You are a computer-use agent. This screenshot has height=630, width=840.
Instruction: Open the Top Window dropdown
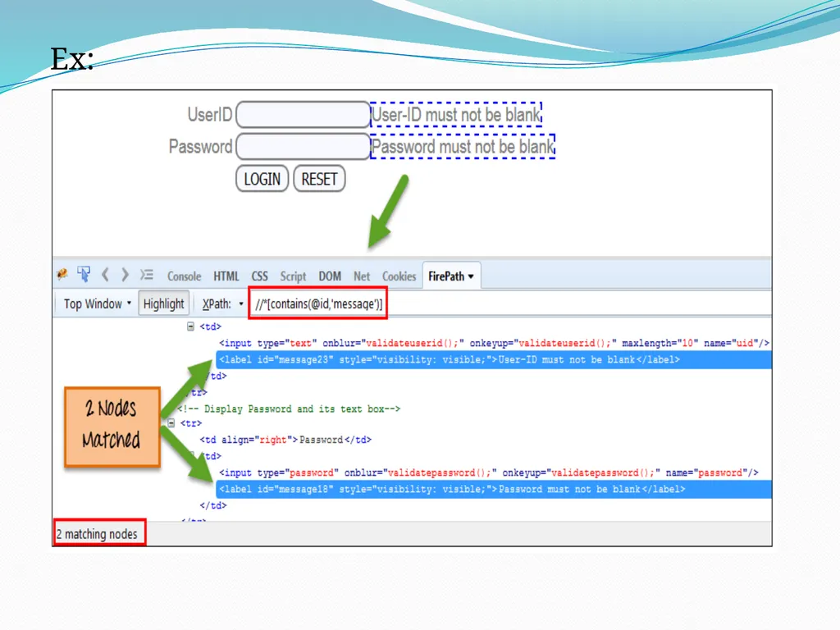click(x=98, y=304)
